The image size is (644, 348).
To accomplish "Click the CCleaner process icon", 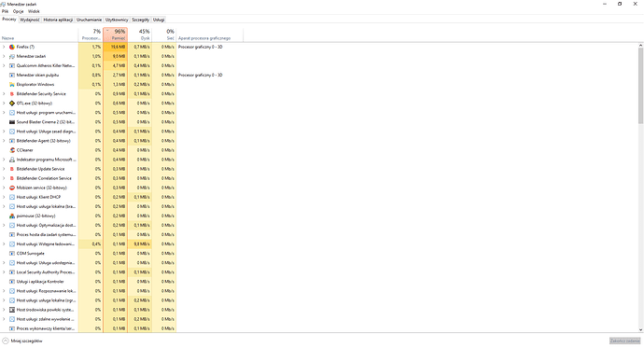I will click(x=12, y=150).
